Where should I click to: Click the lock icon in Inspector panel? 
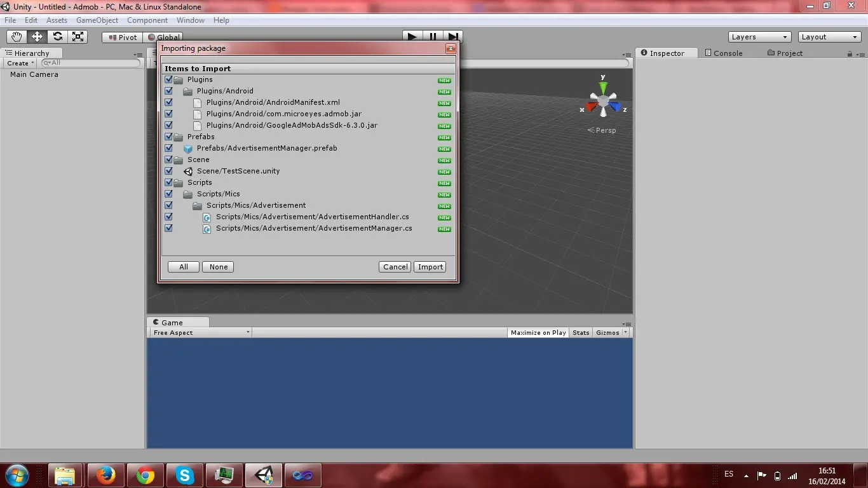(x=850, y=53)
